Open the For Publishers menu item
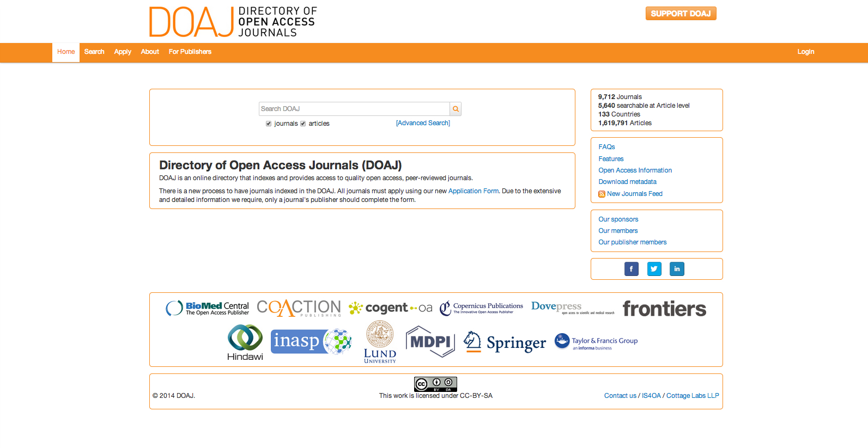The height and width of the screenshot is (448, 868). [x=190, y=52]
